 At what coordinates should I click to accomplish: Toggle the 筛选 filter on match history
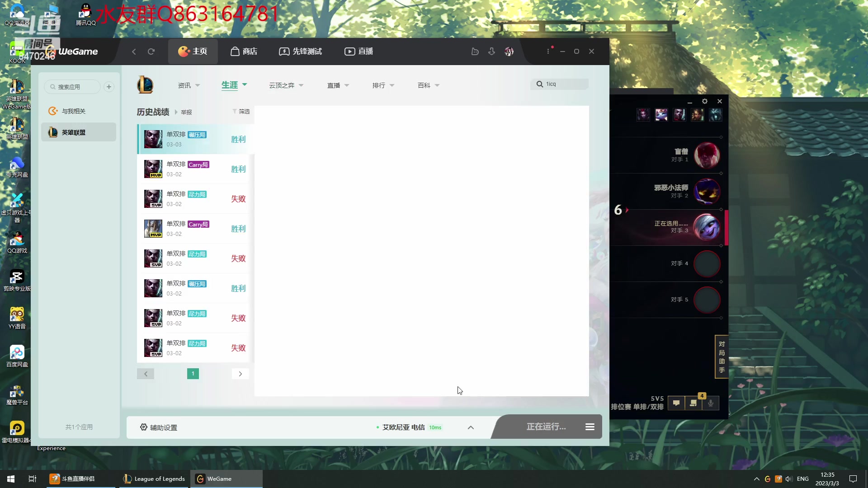[241, 112]
